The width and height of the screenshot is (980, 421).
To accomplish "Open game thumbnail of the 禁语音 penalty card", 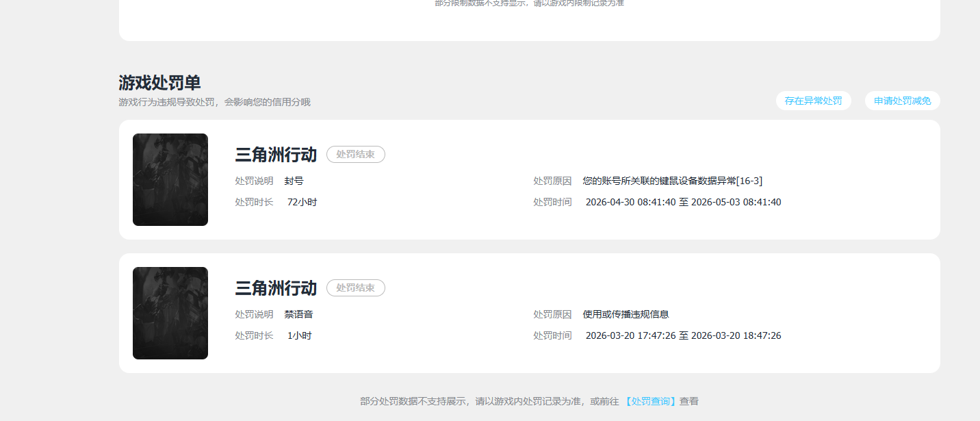I will 170,313.
